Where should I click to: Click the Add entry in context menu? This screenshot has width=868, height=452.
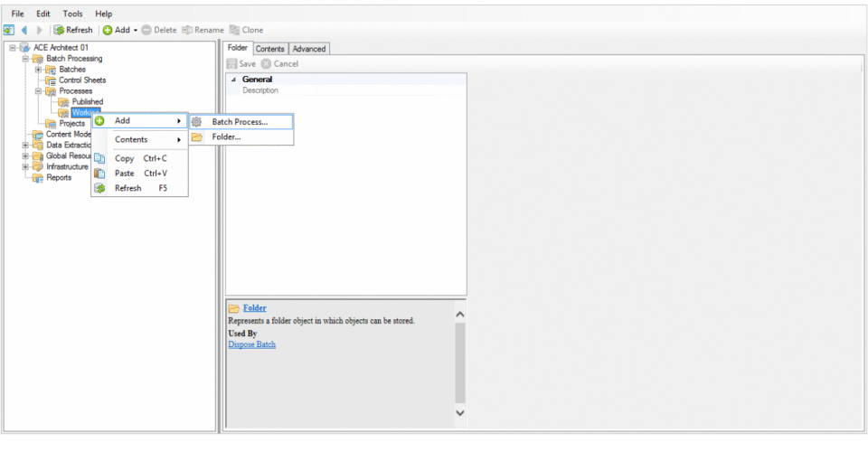coord(140,120)
